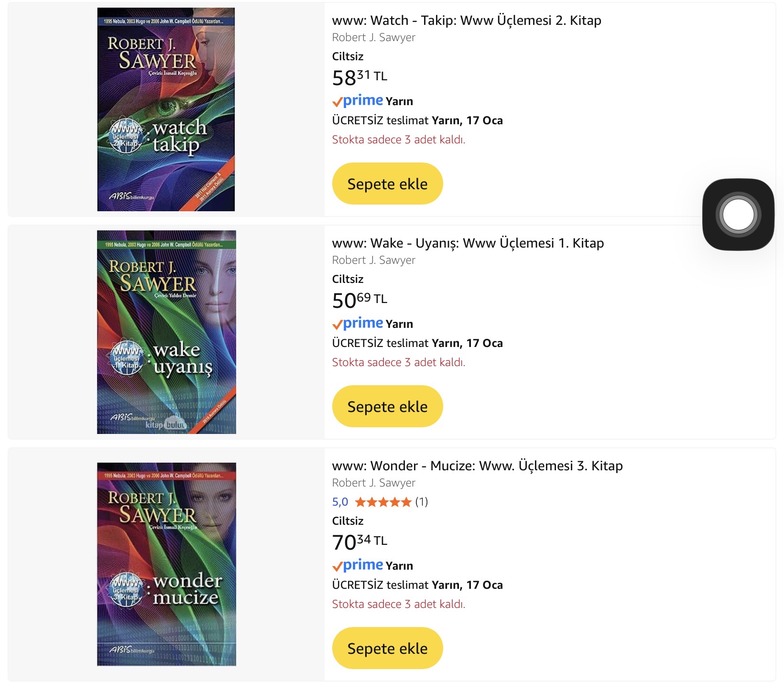Add Watch - Takip to cart
Image resolution: width=784 pixels, height=682 pixels.
pyautogui.click(x=387, y=184)
